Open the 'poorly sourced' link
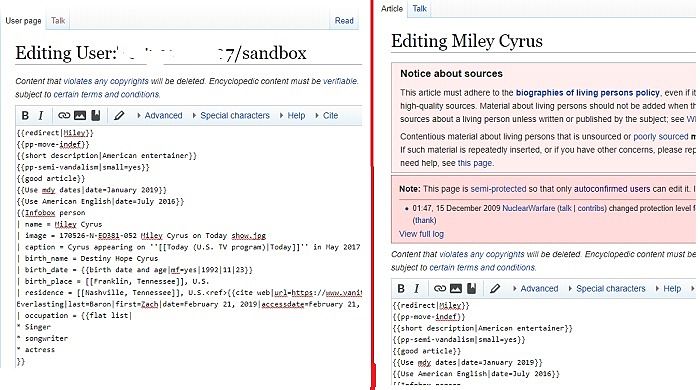Screen dimensions: 700x390 [661, 137]
